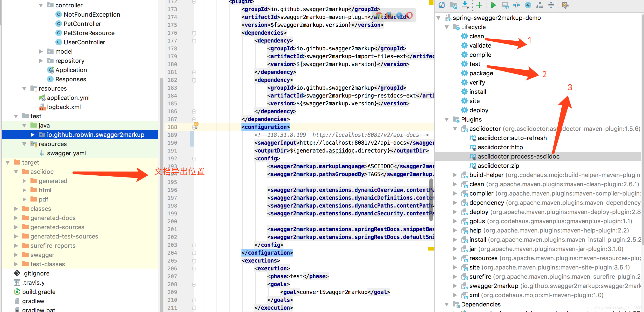Click PetController class icon
Viewport: 644px width, 312px height.
point(58,24)
